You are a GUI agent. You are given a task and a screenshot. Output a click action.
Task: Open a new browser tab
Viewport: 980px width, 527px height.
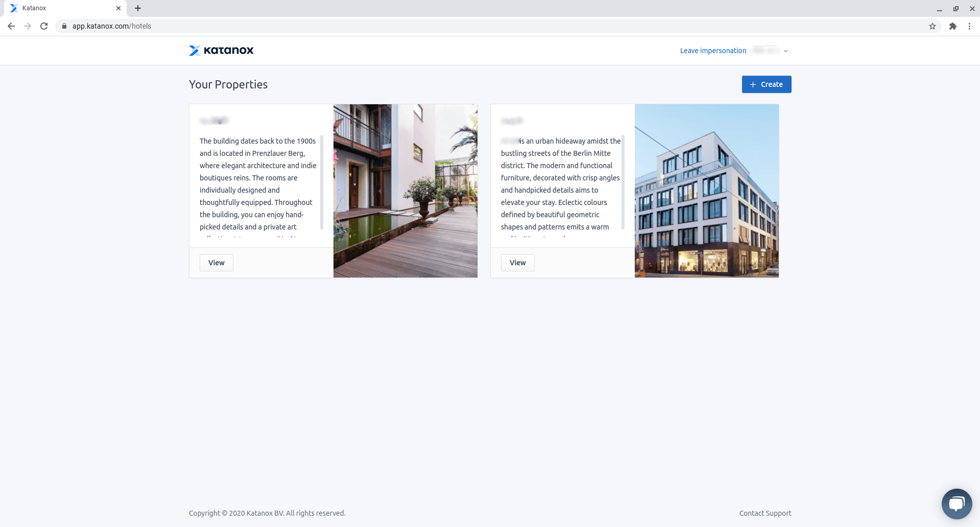(x=138, y=8)
